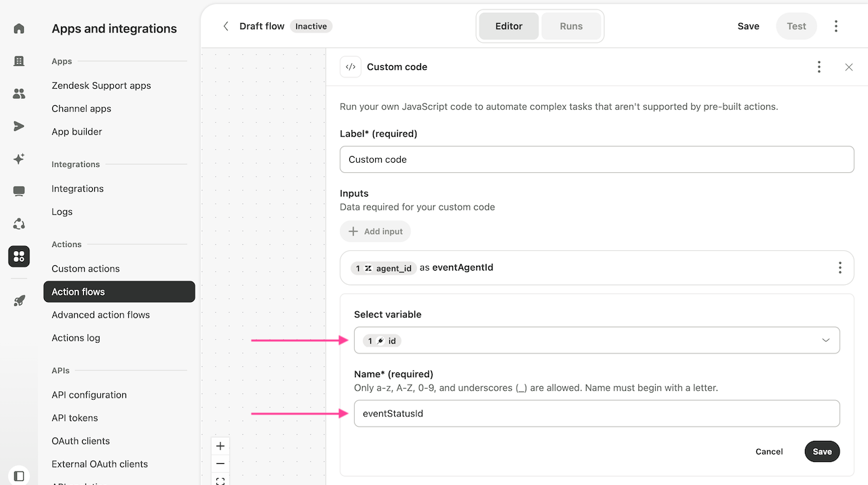Open the Objects and rules icon

pos(19,224)
